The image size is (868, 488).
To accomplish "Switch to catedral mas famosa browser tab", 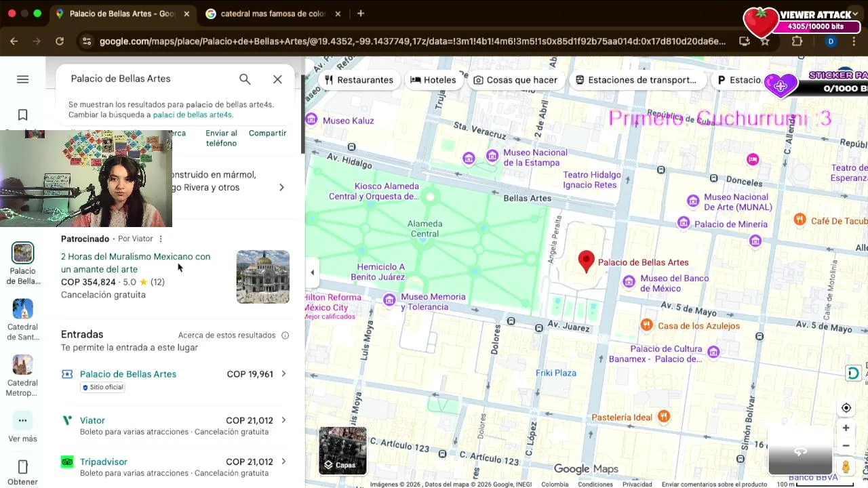I will (273, 14).
